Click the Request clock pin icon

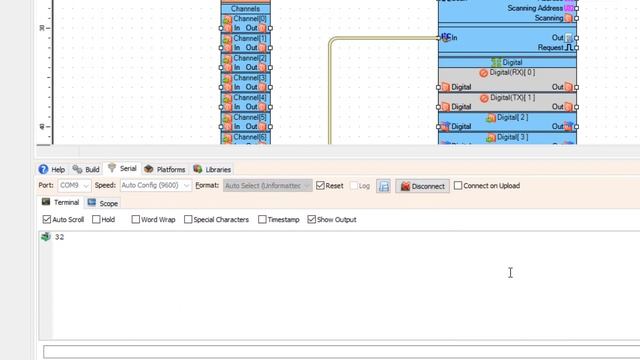coord(569,48)
